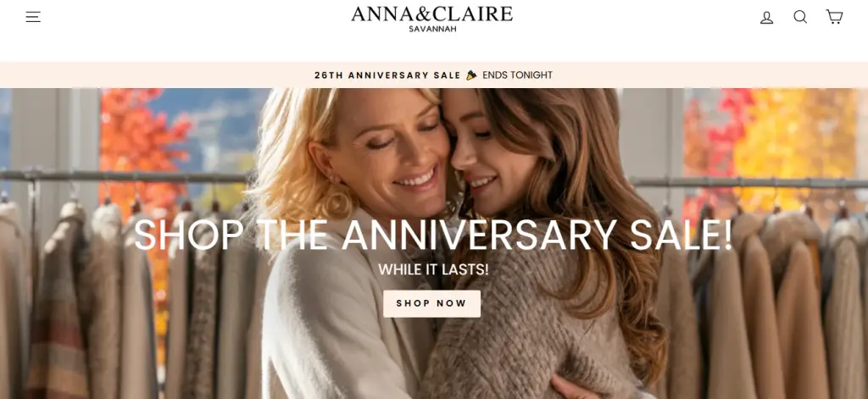Click the camel coats on the right rack
This screenshot has height=399, width=868.
click(x=775, y=310)
